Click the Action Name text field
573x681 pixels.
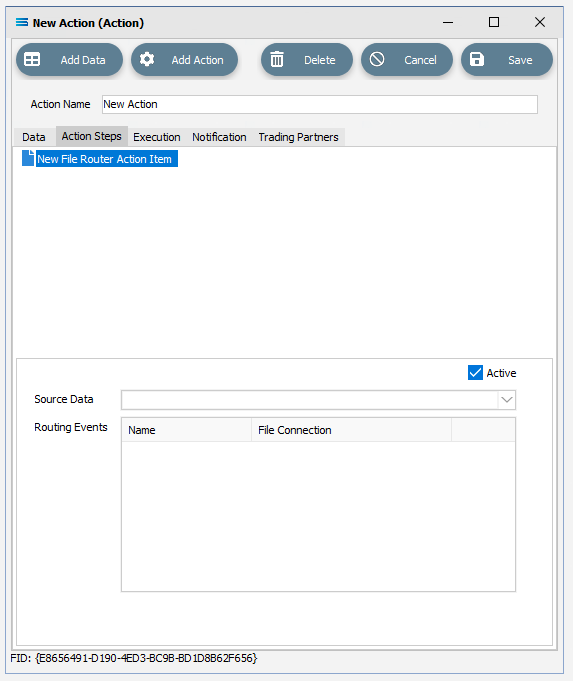coord(320,105)
